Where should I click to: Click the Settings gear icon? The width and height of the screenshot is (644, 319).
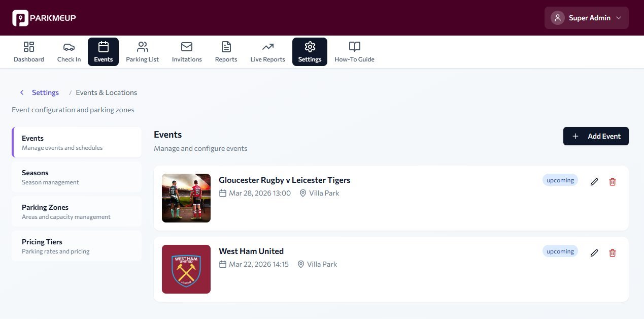click(310, 46)
